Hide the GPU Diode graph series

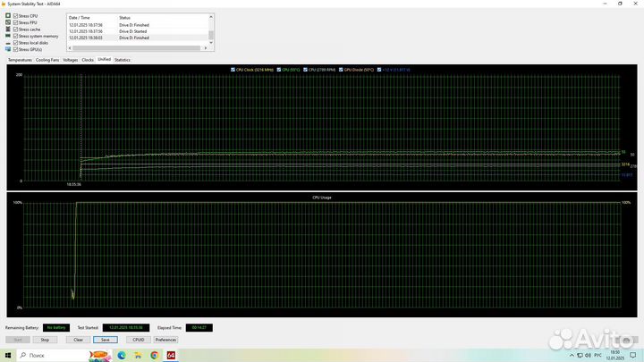click(x=342, y=69)
